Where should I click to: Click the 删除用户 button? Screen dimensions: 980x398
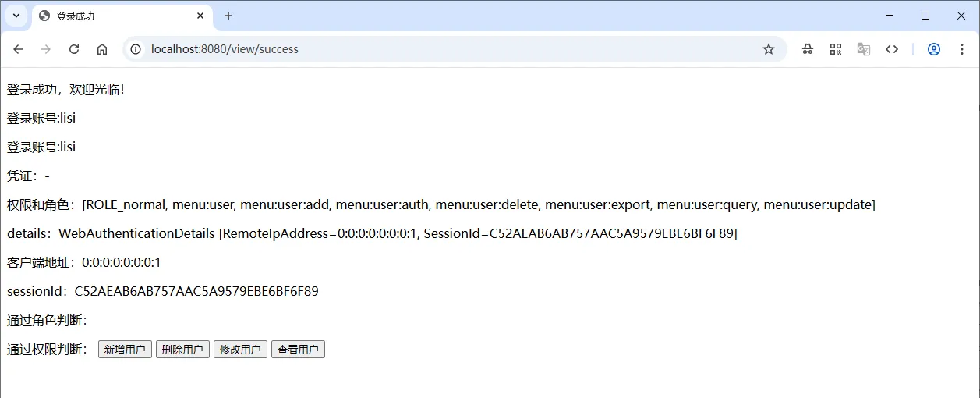point(182,350)
